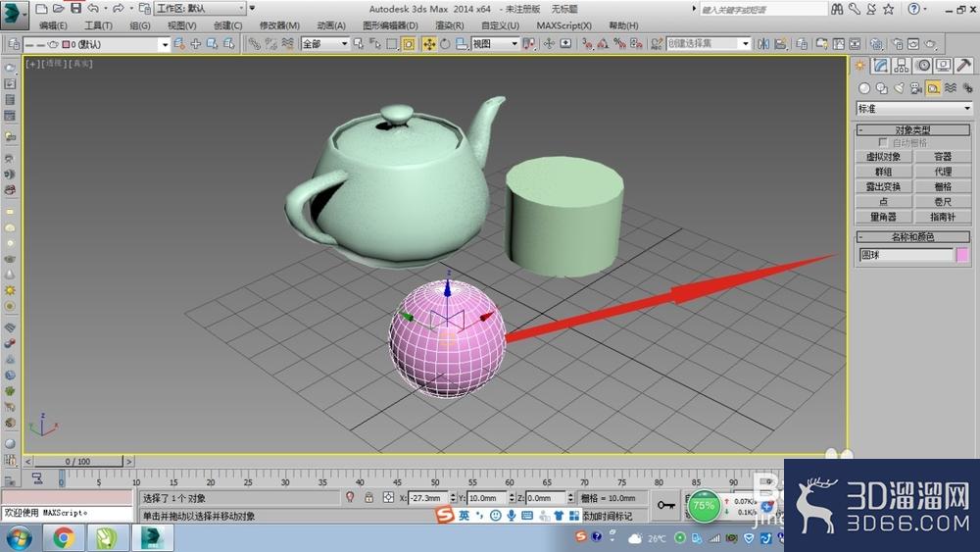Screen dimensions: 980x552
Task: Collapse the 对象类型 rollout
Action: coord(912,130)
